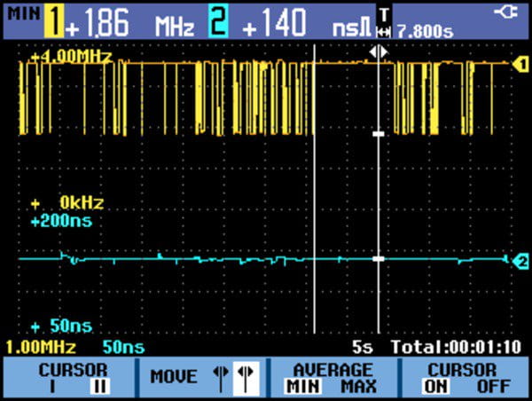Click the + 0kHz scale label
Viewport: 532px width, 401px height.
[67, 203]
